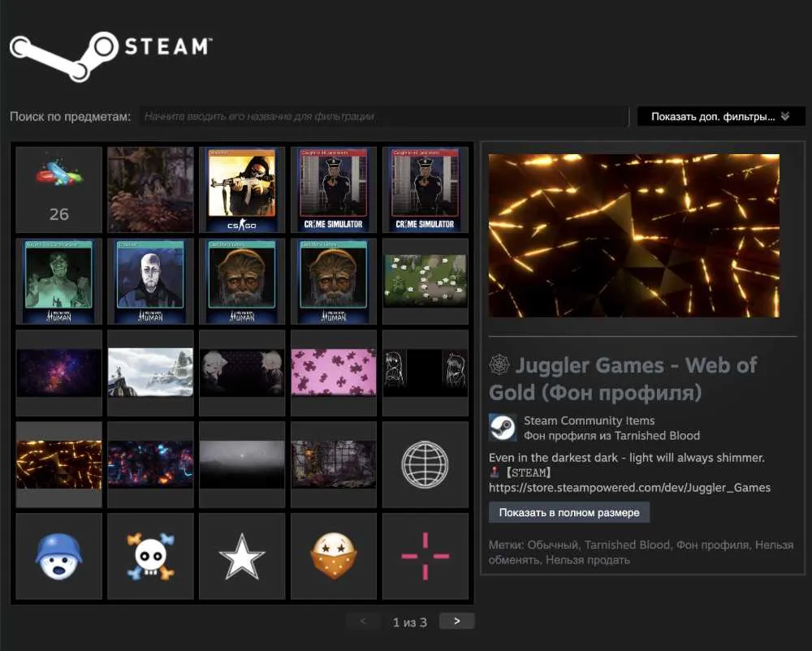
Task: Click the previous page arrow button
Action: coord(363,621)
